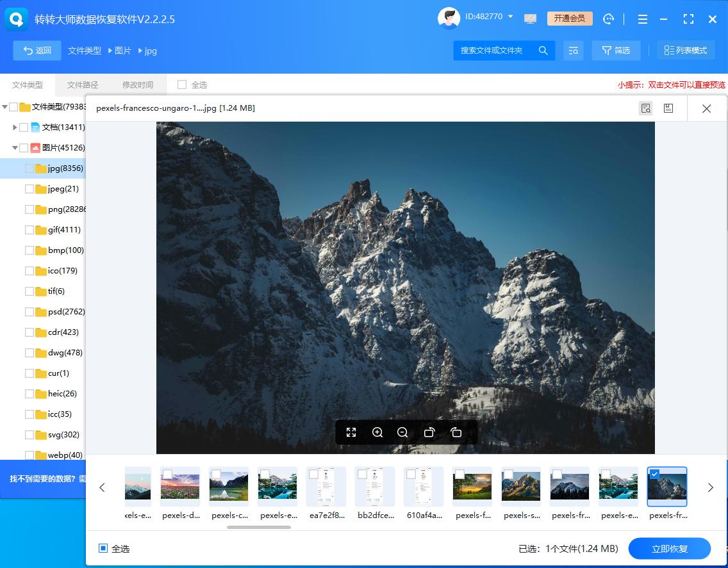Zoom in on the previewed image
This screenshot has width=728, height=568.
[x=377, y=432]
